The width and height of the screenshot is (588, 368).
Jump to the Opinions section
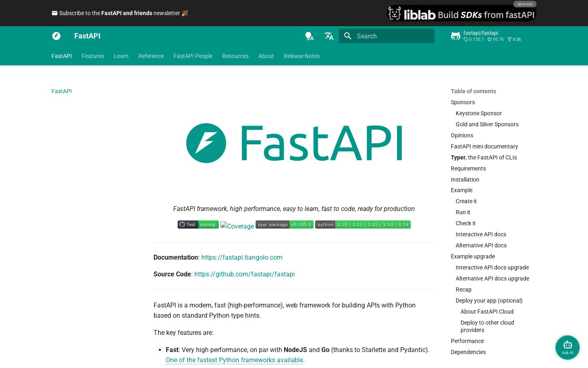click(462, 135)
